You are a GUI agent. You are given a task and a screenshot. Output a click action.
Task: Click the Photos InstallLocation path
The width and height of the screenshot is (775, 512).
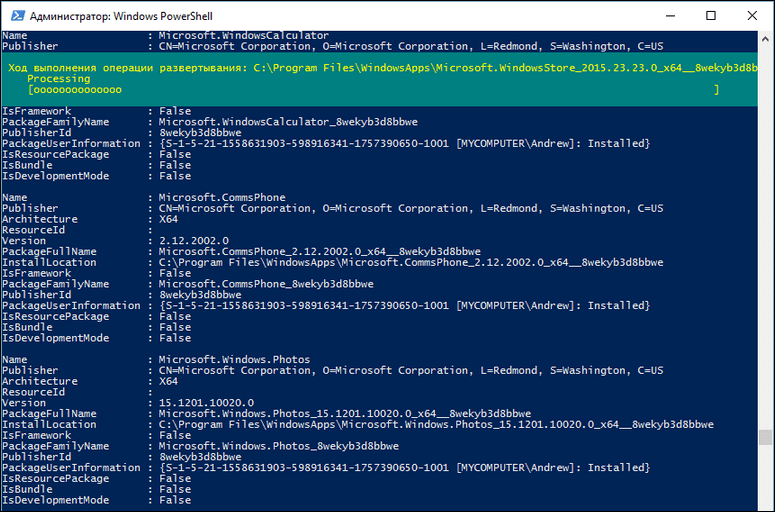point(436,425)
